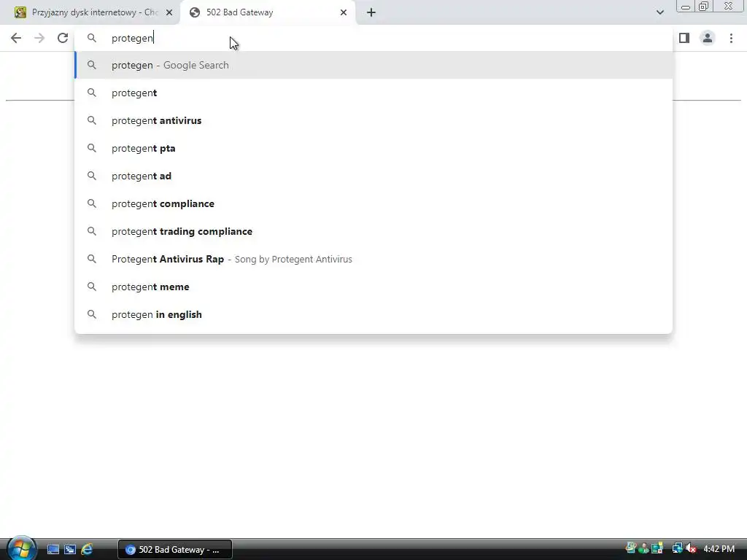Select 'protegent ad' suggestion
747x560 pixels.
(373, 176)
